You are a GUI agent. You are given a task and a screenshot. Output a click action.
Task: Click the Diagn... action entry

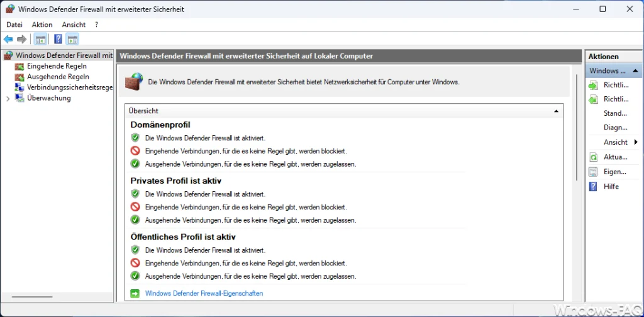[616, 127]
